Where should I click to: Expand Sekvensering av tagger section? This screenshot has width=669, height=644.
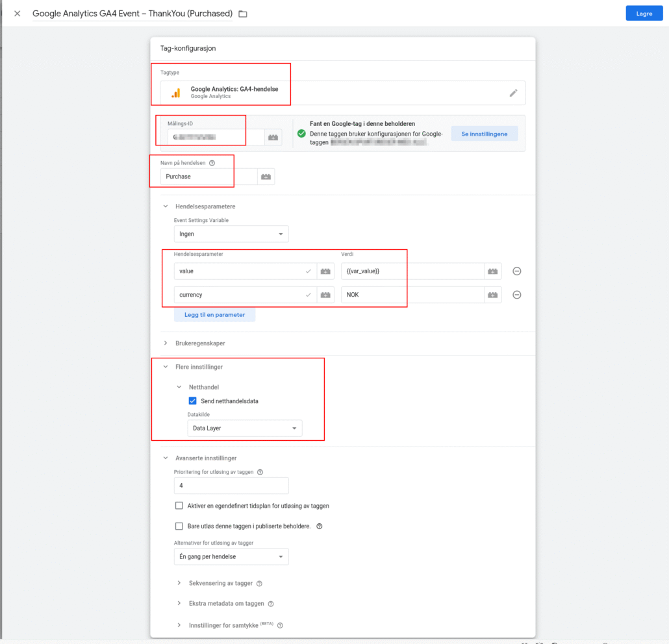coord(221,584)
